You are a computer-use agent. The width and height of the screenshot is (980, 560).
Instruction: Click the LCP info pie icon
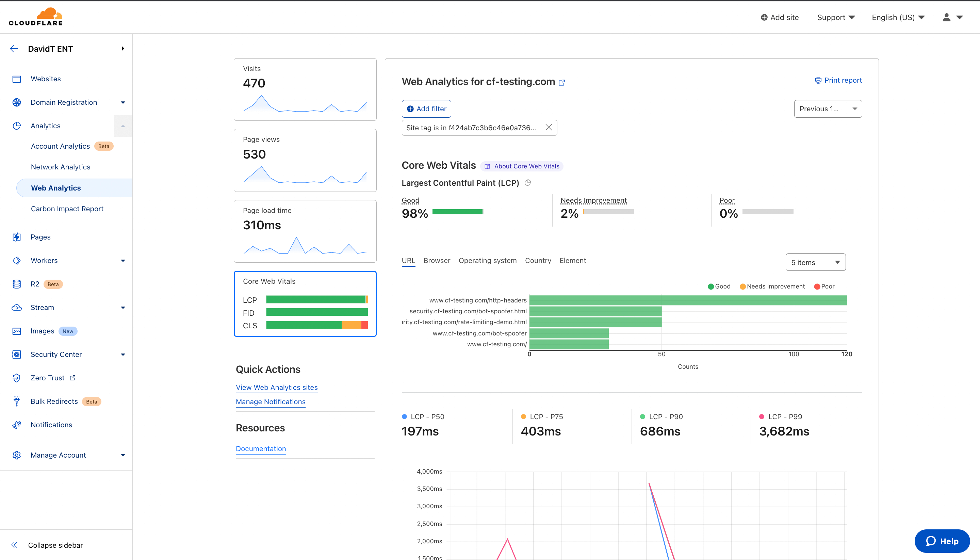click(528, 183)
